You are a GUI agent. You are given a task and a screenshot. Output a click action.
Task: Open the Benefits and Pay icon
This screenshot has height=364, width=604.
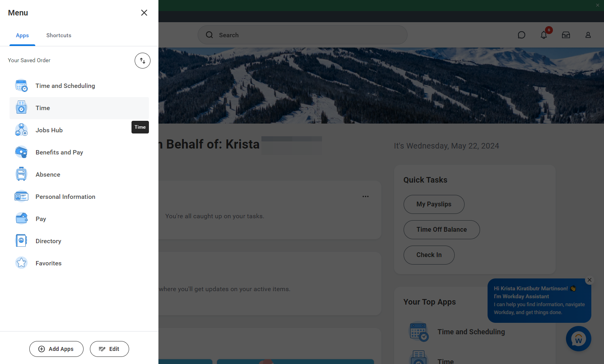[x=21, y=152]
